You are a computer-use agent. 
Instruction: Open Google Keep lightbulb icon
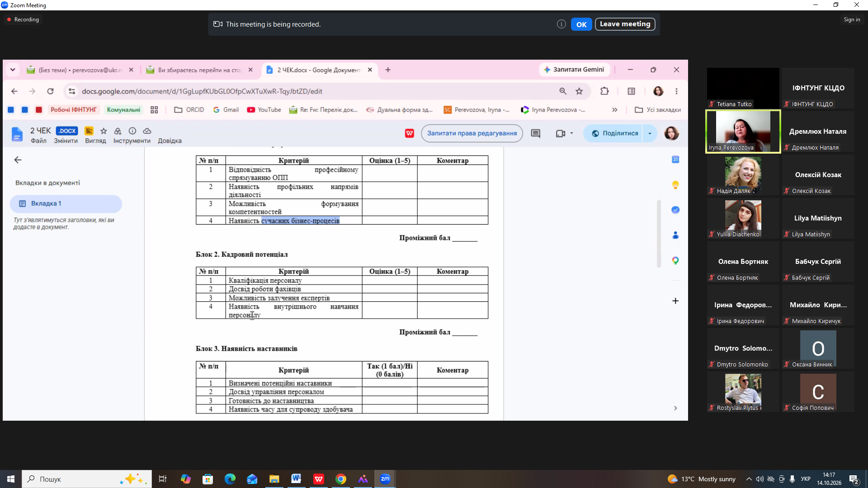point(675,185)
